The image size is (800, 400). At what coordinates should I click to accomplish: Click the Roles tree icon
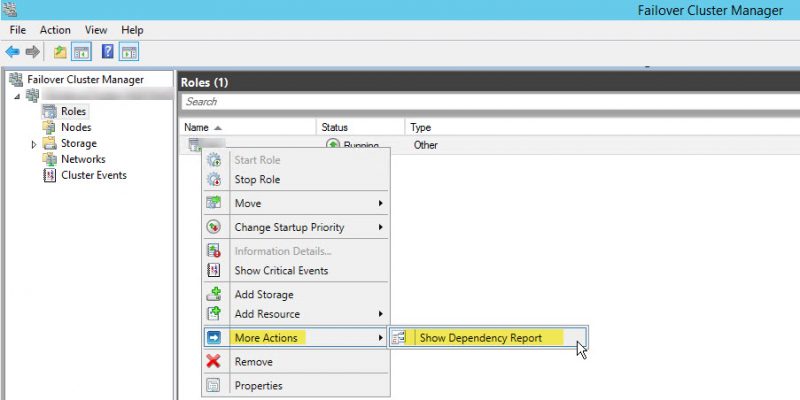(x=49, y=111)
